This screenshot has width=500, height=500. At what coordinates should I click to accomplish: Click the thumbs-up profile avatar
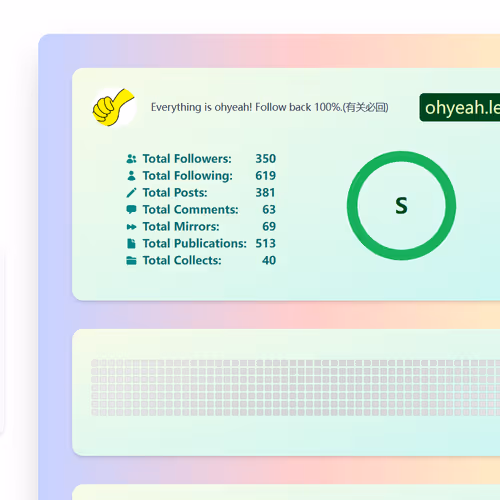coord(114,107)
